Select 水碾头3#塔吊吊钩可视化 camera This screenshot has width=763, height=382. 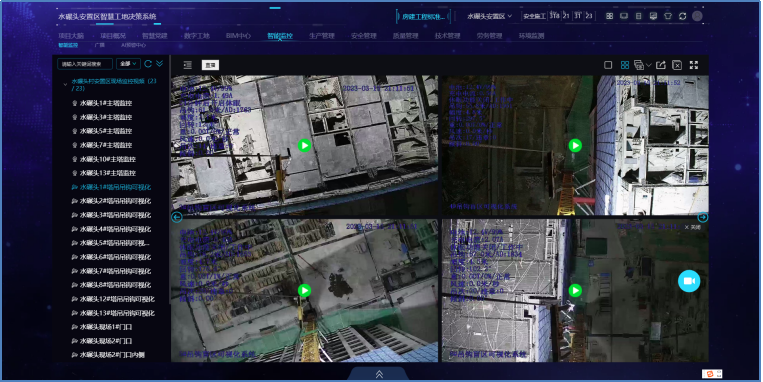click(115, 215)
